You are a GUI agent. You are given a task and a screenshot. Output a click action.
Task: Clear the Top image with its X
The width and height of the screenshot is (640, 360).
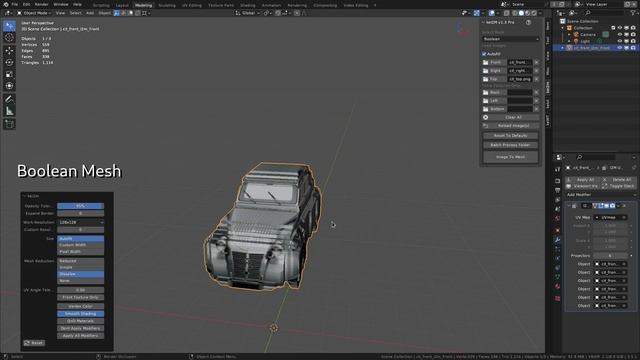click(536, 79)
